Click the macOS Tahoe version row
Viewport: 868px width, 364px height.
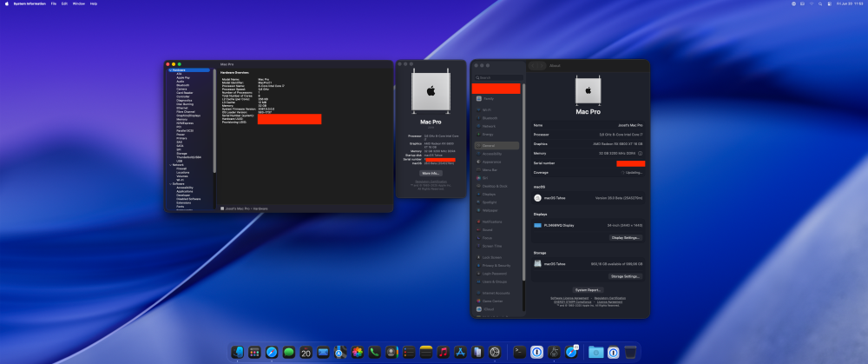[x=588, y=198]
